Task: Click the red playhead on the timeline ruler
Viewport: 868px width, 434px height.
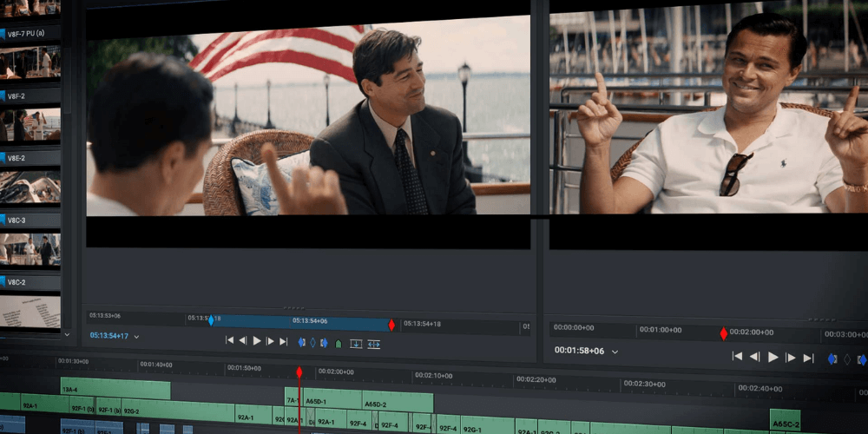Action: click(299, 372)
